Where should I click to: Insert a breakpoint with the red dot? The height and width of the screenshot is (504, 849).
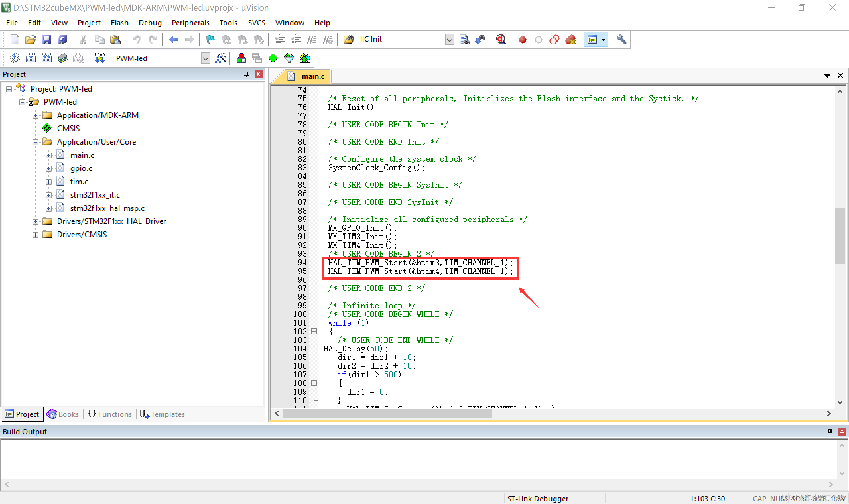coord(523,40)
